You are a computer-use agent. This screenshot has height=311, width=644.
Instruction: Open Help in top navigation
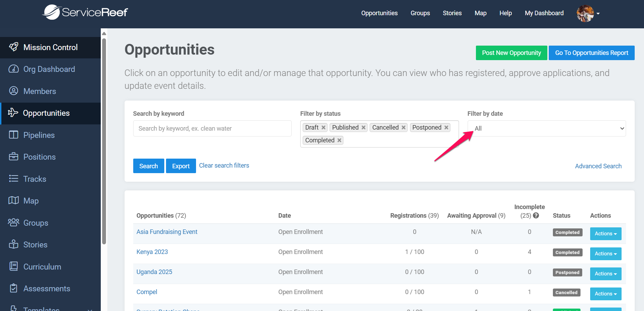pyautogui.click(x=505, y=13)
